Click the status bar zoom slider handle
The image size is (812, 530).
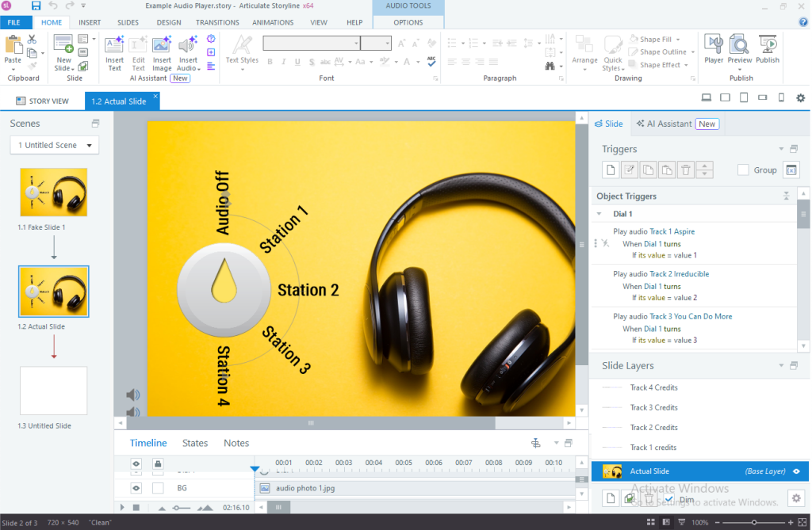(x=754, y=522)
